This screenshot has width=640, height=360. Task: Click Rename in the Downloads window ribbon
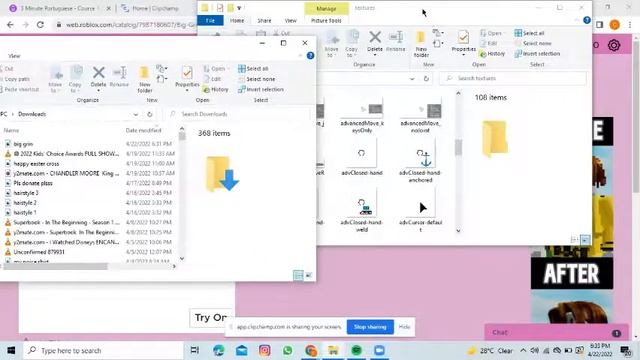119,77
